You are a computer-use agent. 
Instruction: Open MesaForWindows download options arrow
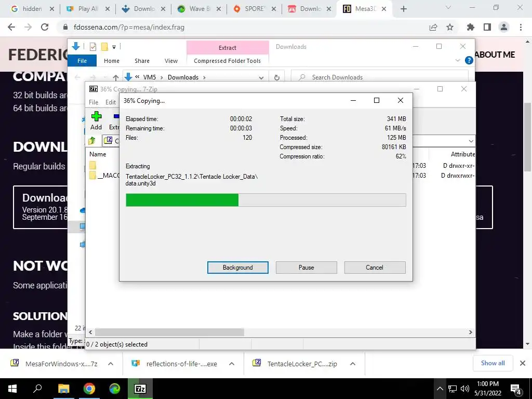coord(111,364)
